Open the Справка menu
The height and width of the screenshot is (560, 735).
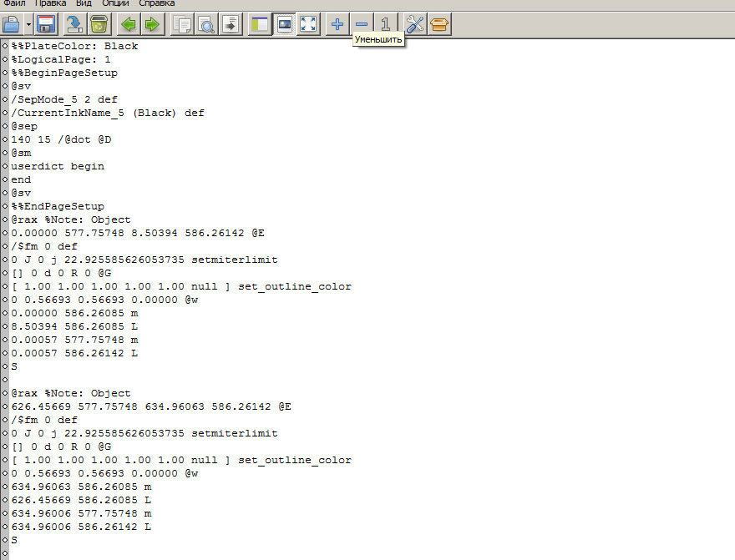(x=157, y=3)
